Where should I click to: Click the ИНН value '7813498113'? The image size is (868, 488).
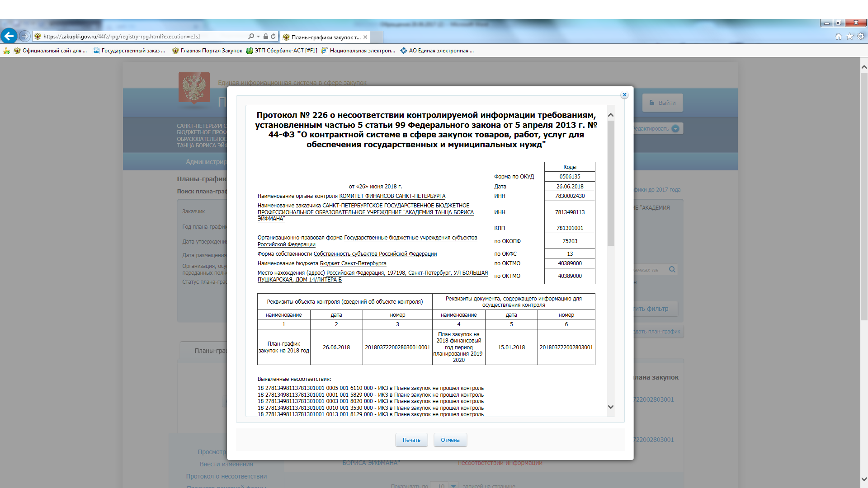(x=570, y=212)
